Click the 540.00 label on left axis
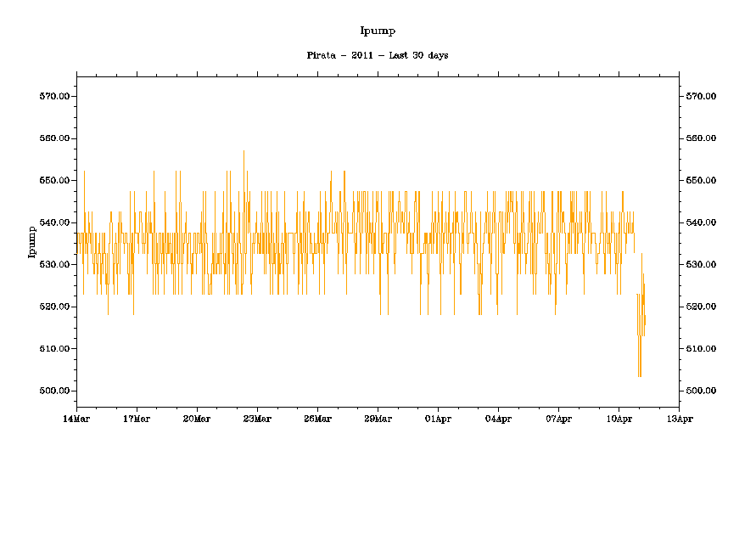Screen dimensions: 756x535 click(54, 222)
